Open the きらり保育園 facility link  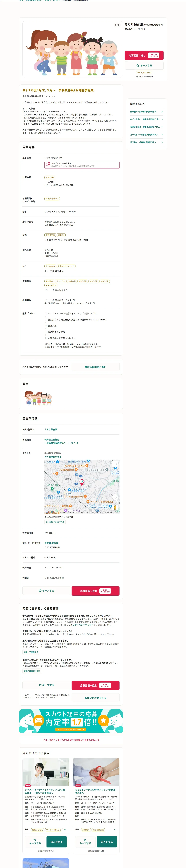(x=51, y=430)
